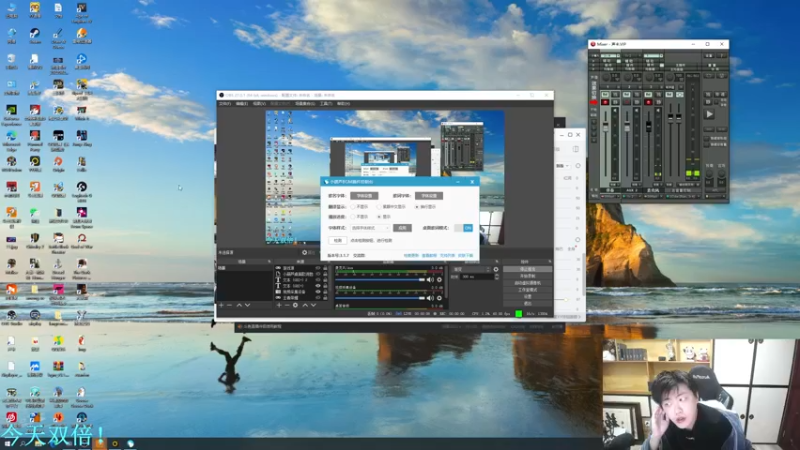Toggle 桌面歌词模式 ON switch
800x450 pixels.
tap(463, 228)
